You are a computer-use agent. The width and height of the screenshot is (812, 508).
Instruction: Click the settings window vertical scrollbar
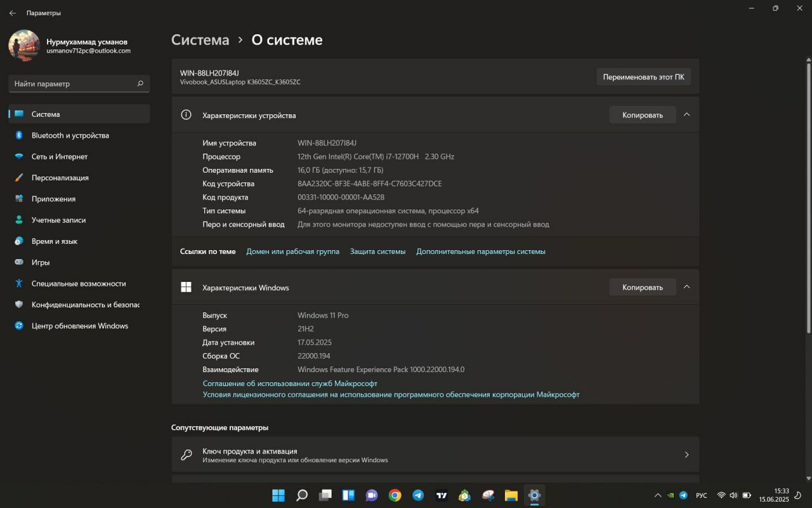808,197
